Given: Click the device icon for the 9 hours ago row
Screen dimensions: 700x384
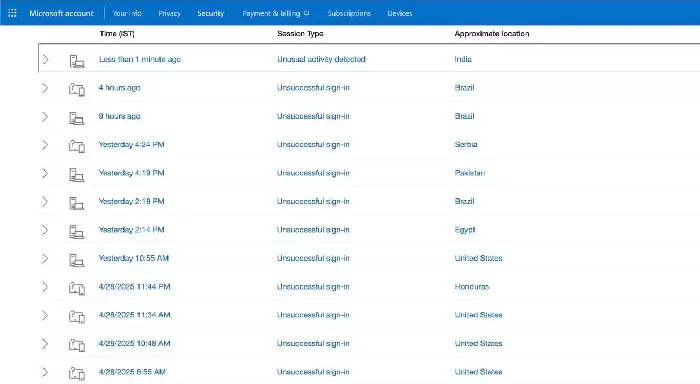Looking at the screenshot, I should (77, 118).
